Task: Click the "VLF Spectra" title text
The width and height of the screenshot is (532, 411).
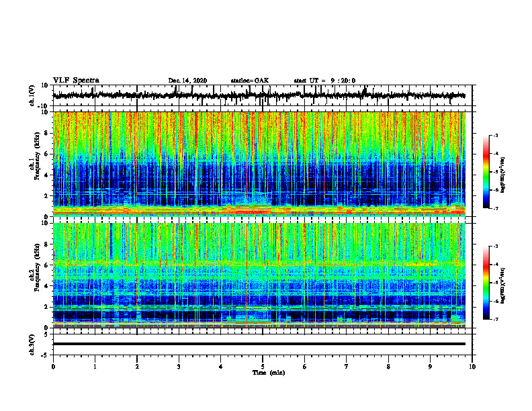Action: 76,81
